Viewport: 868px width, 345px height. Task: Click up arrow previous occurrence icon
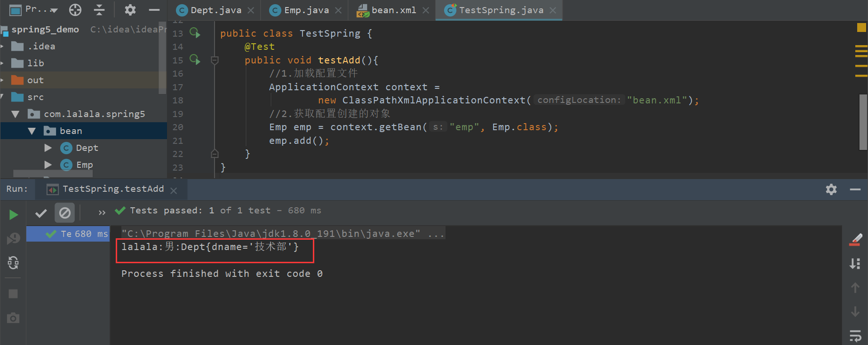[855, 288]
